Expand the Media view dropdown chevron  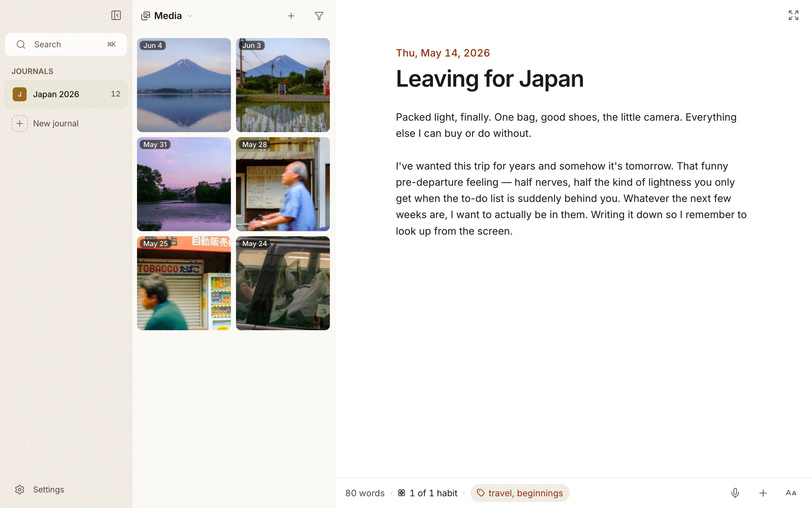point(190,16)
